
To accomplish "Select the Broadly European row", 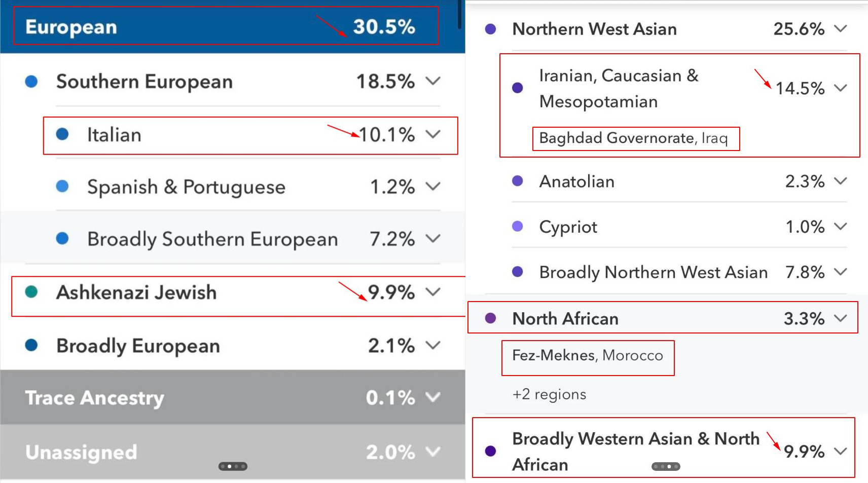I will pyautogui.click(x=138, y=346).
